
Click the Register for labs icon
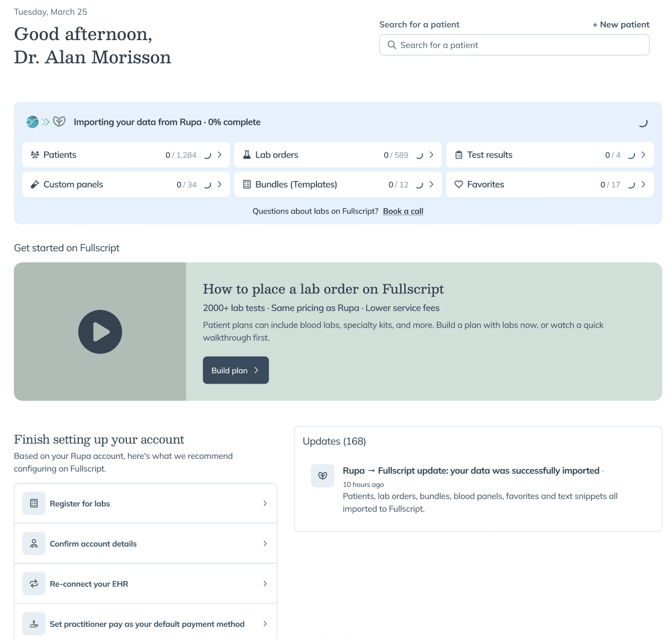coord(34,504)
